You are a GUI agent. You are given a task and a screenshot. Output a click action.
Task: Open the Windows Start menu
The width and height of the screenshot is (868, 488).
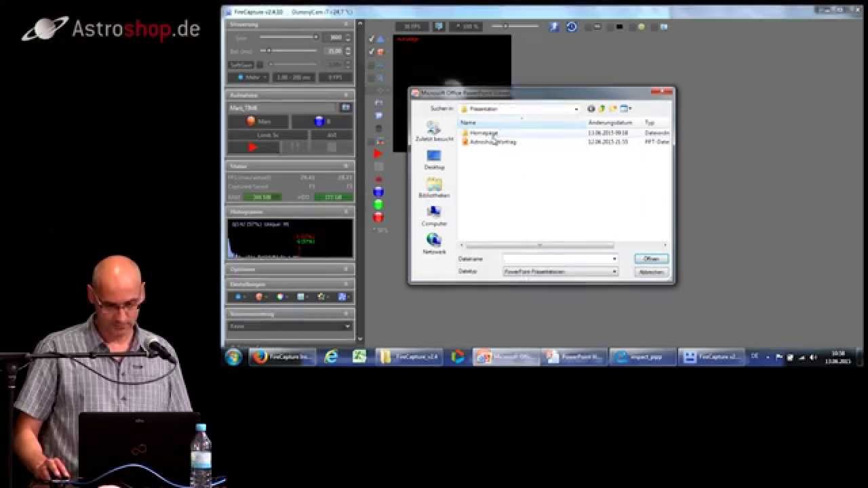[234, 357]
